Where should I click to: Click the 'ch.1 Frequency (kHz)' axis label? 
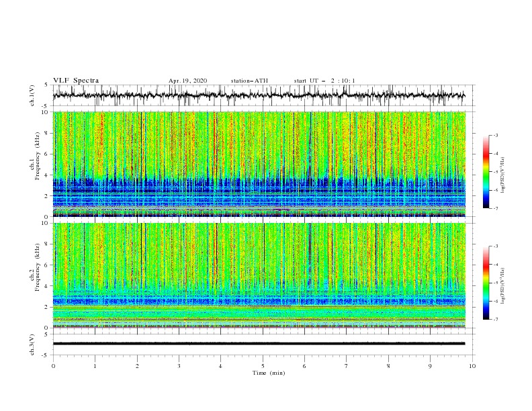pyautogui.click(x=35, y=156)
